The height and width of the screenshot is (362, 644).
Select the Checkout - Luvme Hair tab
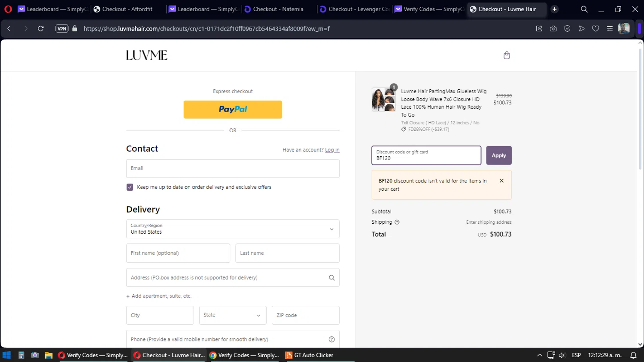click(x=507, y=9)
